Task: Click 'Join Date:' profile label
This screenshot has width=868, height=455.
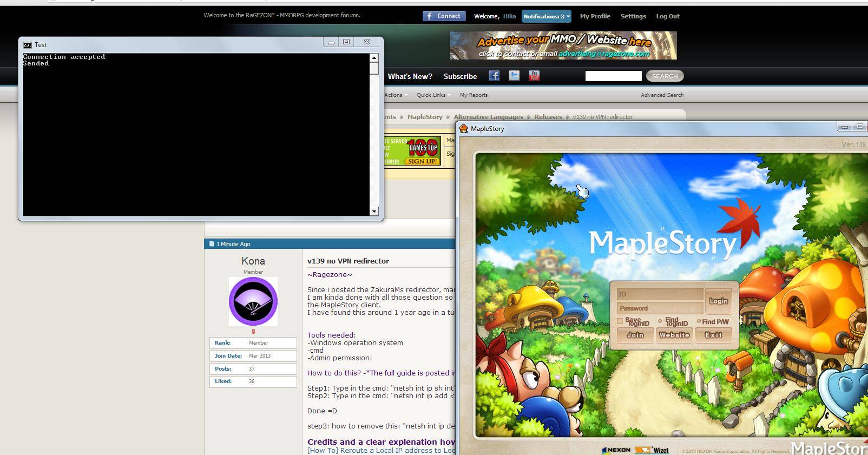Action: click(x=228, y=356)
